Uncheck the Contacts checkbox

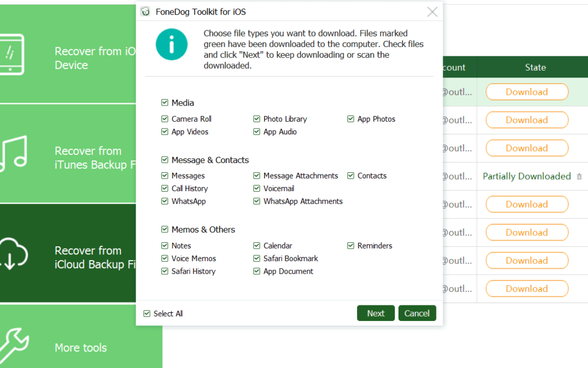[x=351, y=175]
